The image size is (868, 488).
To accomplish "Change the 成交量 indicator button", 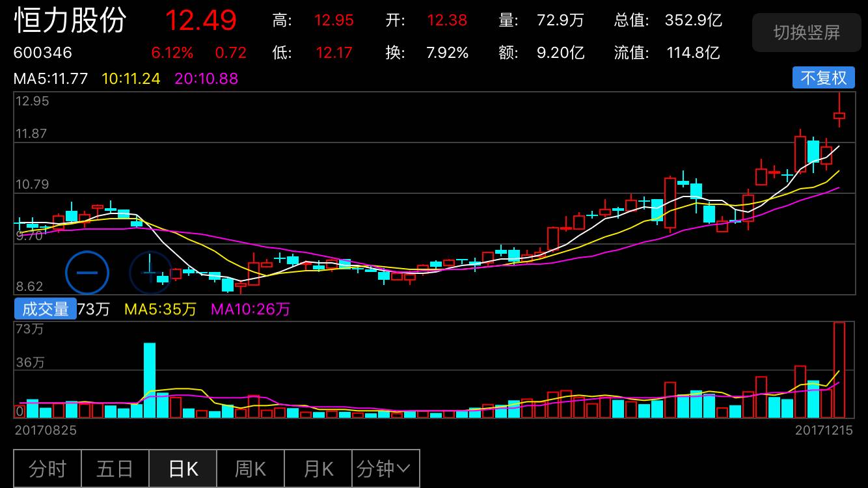I will (x=45, y=308).
